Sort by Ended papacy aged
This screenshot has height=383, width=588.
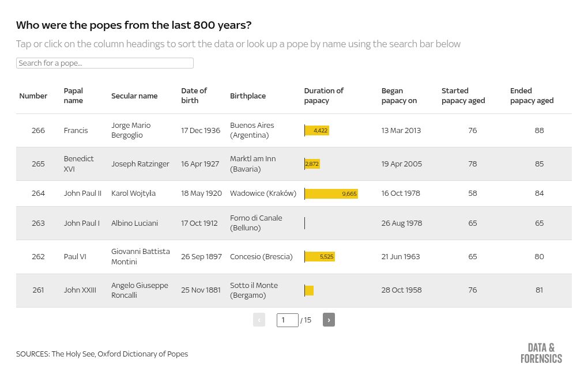pyautogui.click(x=532, y=96)
